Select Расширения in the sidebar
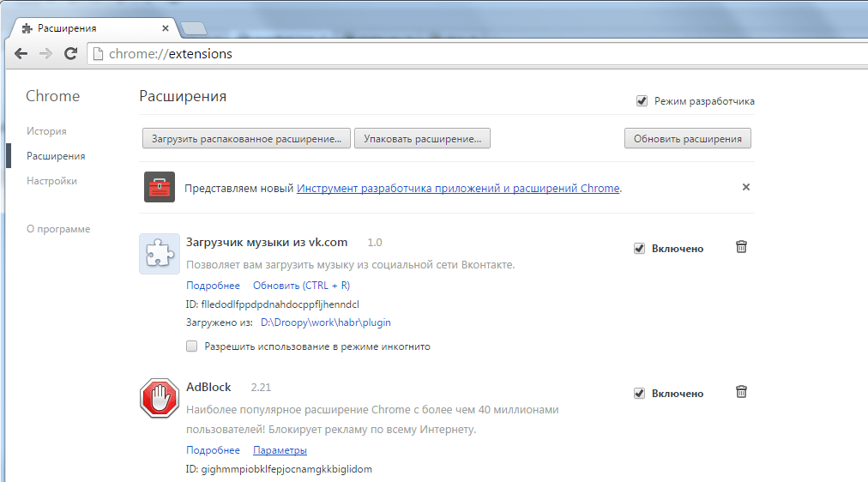Screen dimensions: 868x482 [56, 156]
